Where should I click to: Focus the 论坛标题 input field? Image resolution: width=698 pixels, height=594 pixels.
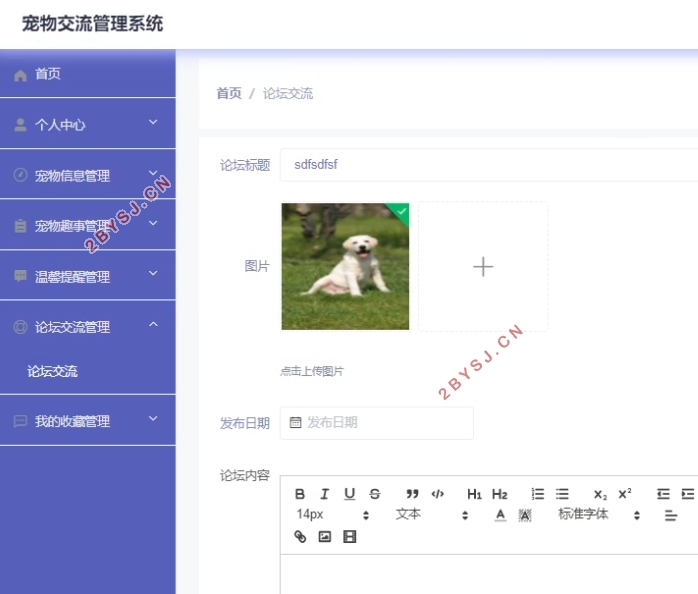tap(489, 165)
